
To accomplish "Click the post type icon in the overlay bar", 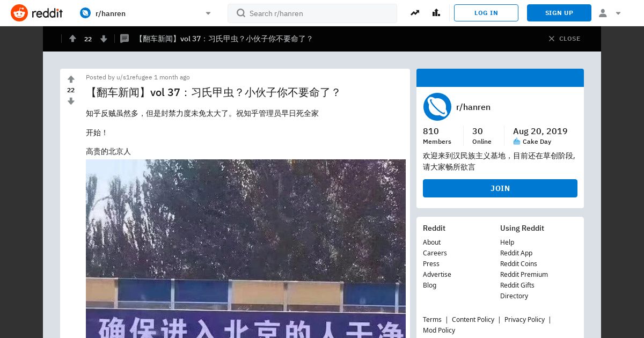I will (125, 39).
